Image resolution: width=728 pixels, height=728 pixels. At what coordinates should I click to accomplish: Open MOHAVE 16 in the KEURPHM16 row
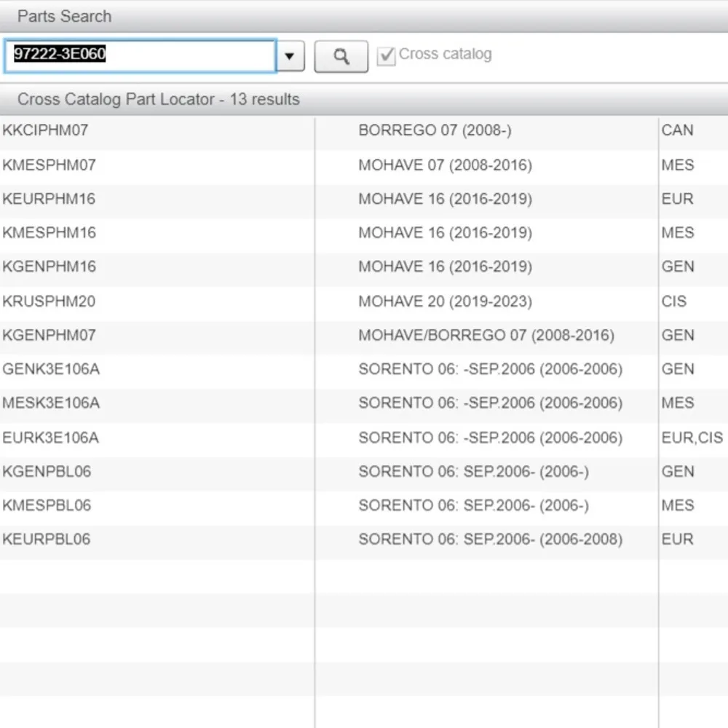click(445, 199)
